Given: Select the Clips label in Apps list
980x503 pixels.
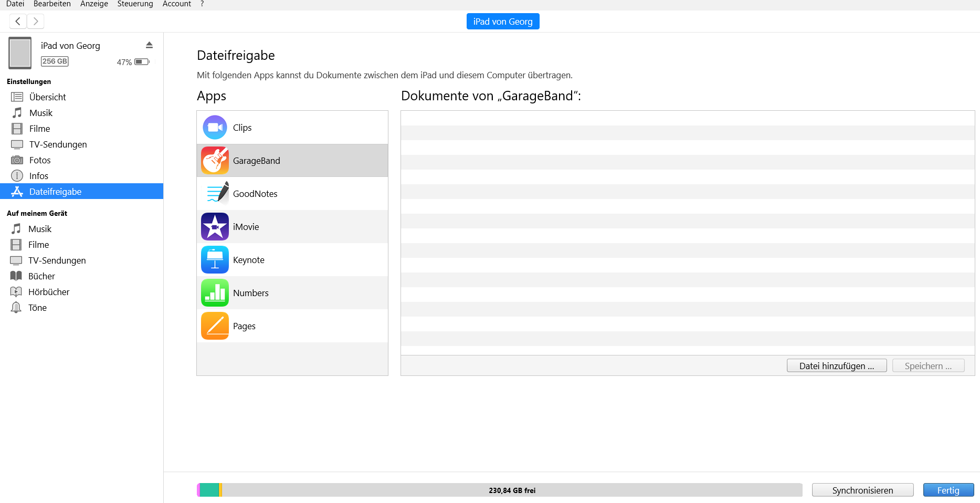Looking at the screenshot, I should [x=243, y=128].
